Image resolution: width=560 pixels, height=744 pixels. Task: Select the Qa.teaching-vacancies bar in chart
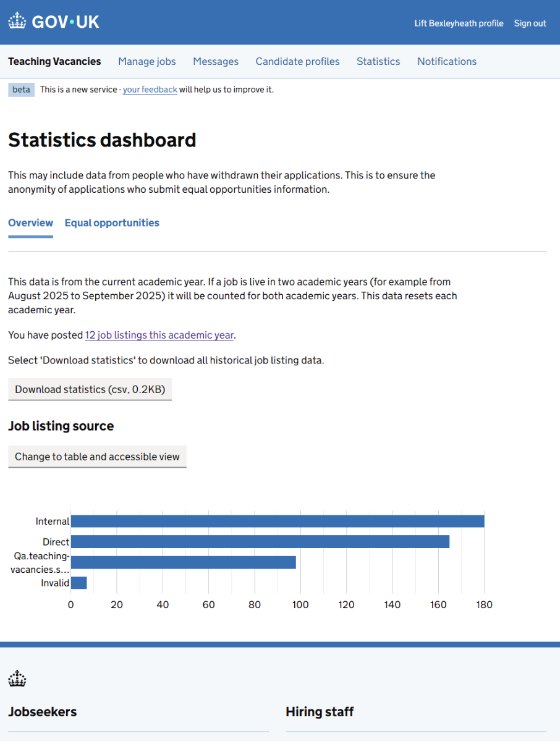pyautogui.click(x=183, y=562)
